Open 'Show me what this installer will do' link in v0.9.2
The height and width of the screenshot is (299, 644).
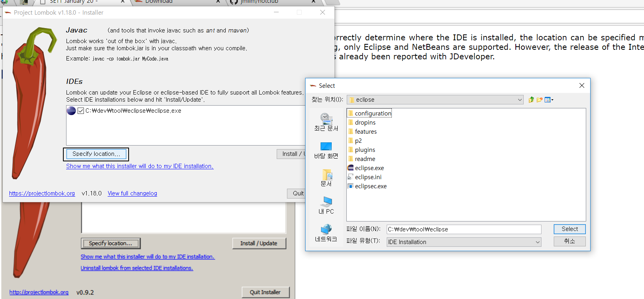148,257
